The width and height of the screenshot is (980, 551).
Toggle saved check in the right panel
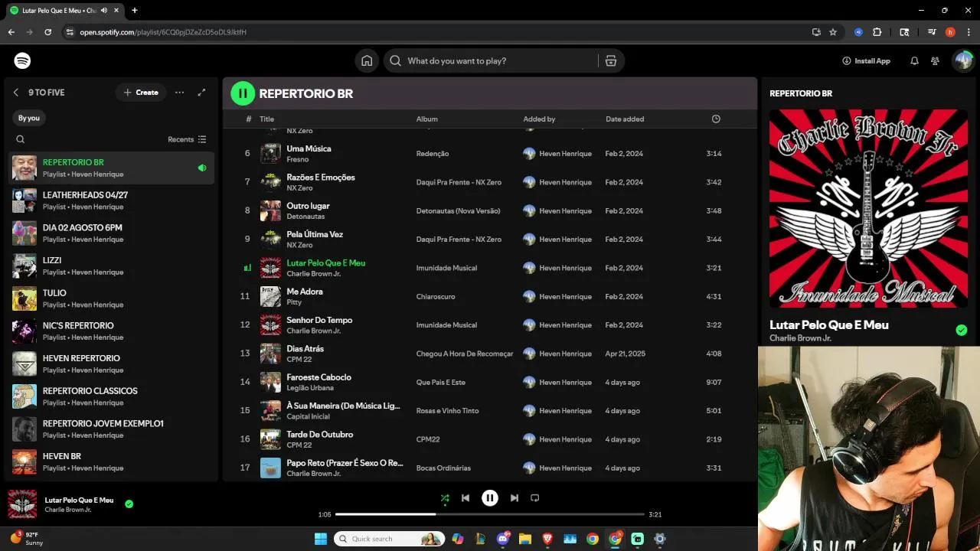[962, 331]
